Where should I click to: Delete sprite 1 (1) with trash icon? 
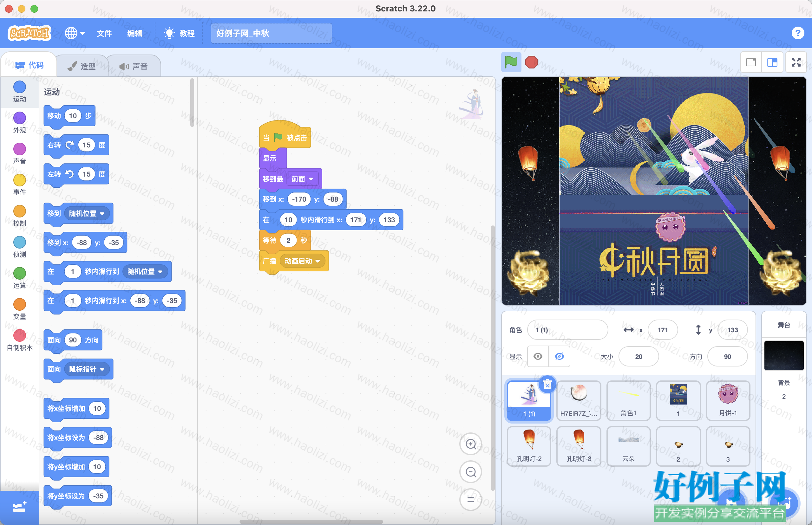pos(547,385)
